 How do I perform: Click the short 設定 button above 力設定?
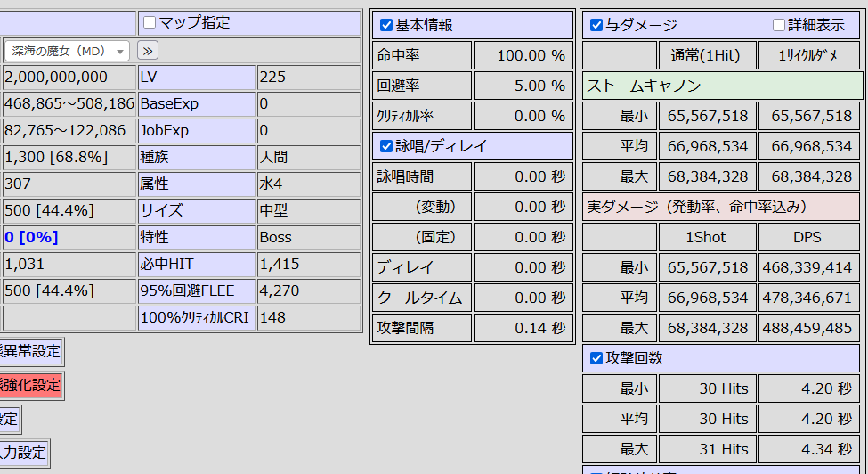[x=10, y=419]
